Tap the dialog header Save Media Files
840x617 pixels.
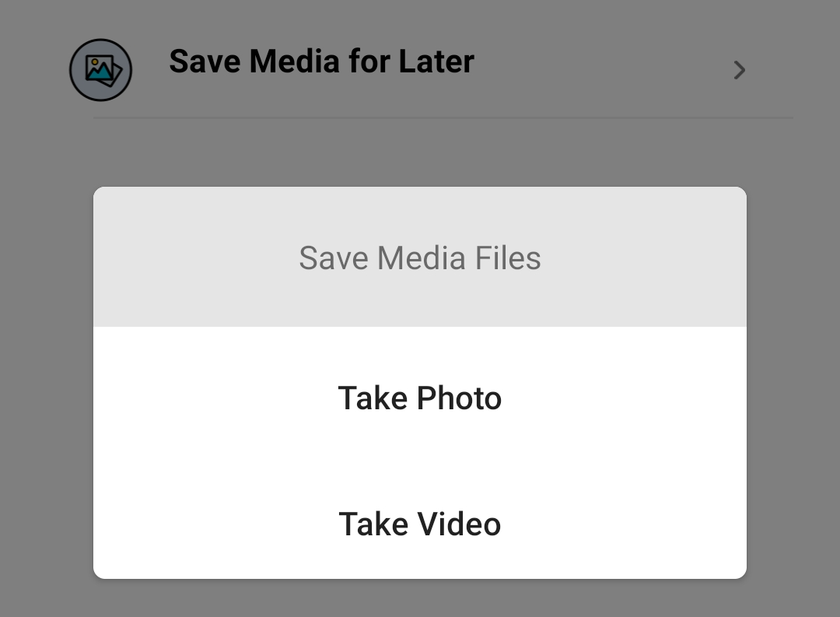420,258
